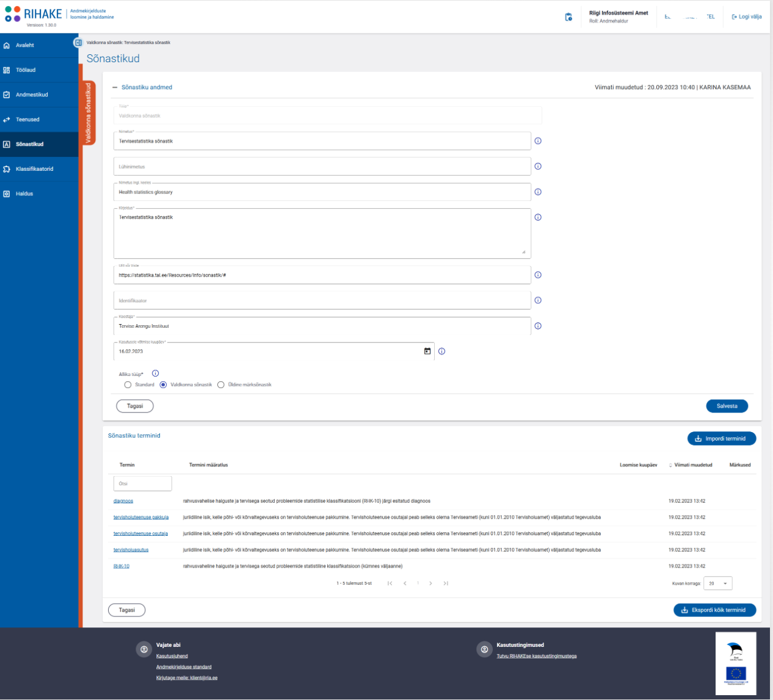Go to first page of terms
The height and width of the screenshot is (700, 773).
390,583
